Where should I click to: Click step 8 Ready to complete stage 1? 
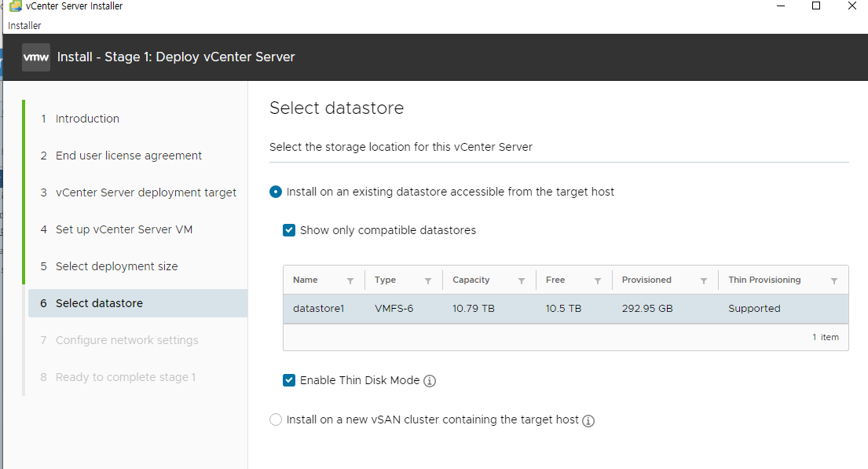(x=126, y=377)
